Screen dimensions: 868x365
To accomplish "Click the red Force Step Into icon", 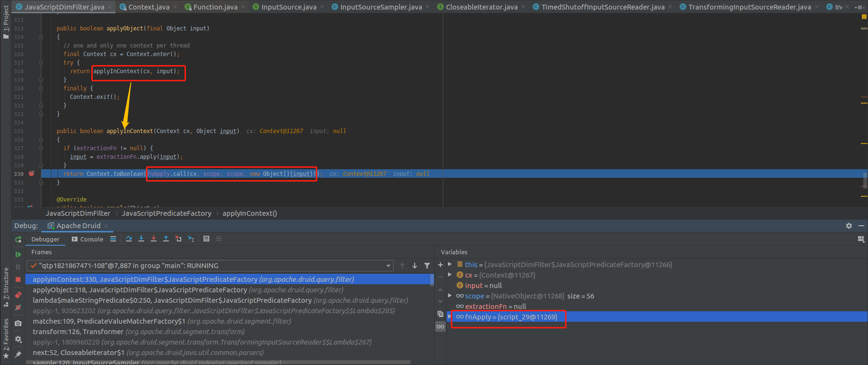I will [x=154, y=239].
